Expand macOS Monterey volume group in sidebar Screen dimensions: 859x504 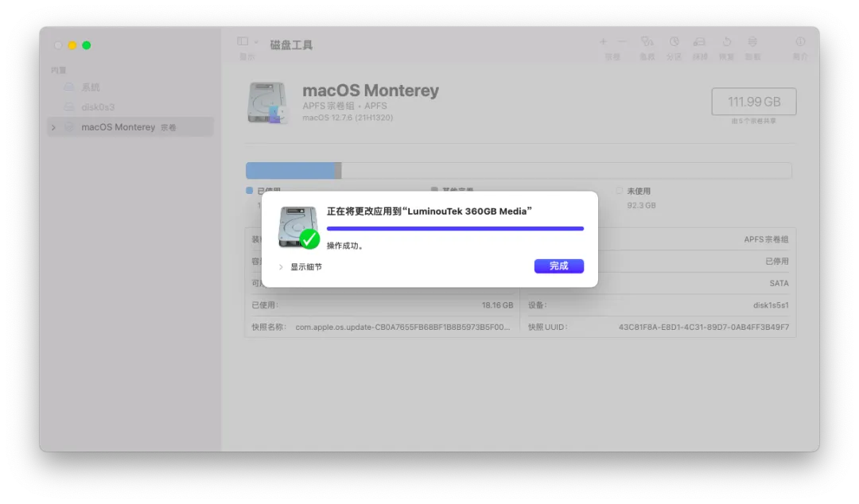(x=54, y=127)
